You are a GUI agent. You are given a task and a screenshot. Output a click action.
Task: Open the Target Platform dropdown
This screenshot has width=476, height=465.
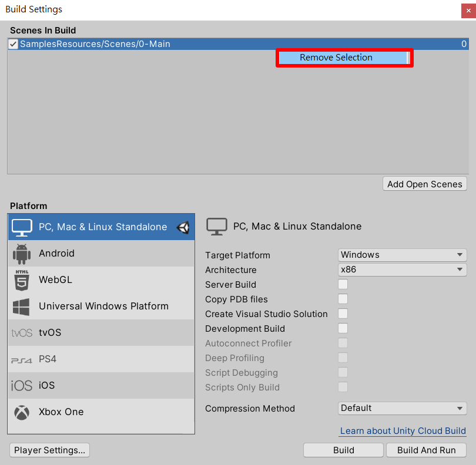(x=402, y=255)
